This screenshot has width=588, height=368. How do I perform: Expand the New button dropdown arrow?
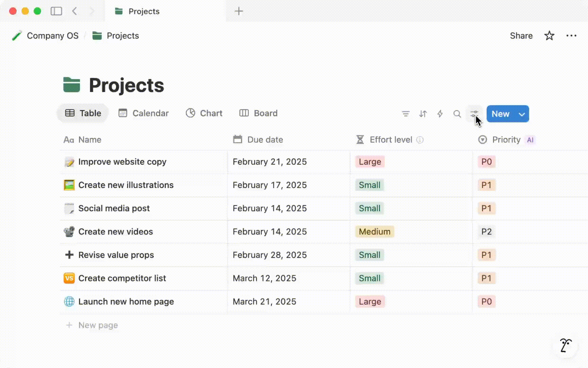pyautogui.click(x=522, y=114)
